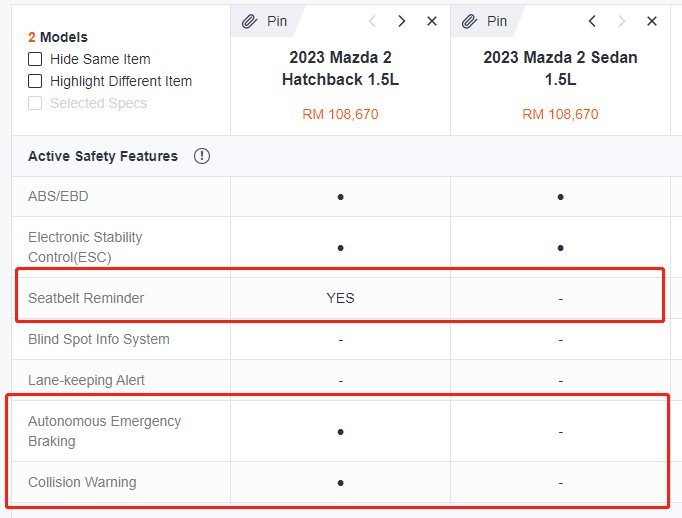Image resolution: width=682 pixels, height=518 pixels.
Task: Remove Hatchback 1.5L from comparison
Action: coord(432,21)
